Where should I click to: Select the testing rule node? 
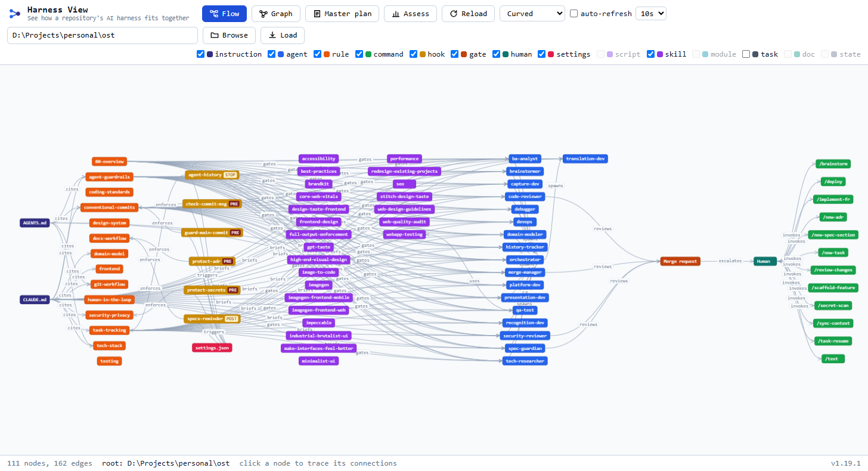click(x=110, y=361)
